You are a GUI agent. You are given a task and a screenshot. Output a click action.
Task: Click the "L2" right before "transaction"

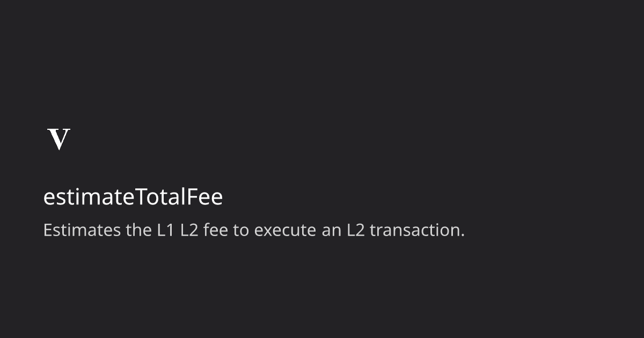(x=355, y=231)
